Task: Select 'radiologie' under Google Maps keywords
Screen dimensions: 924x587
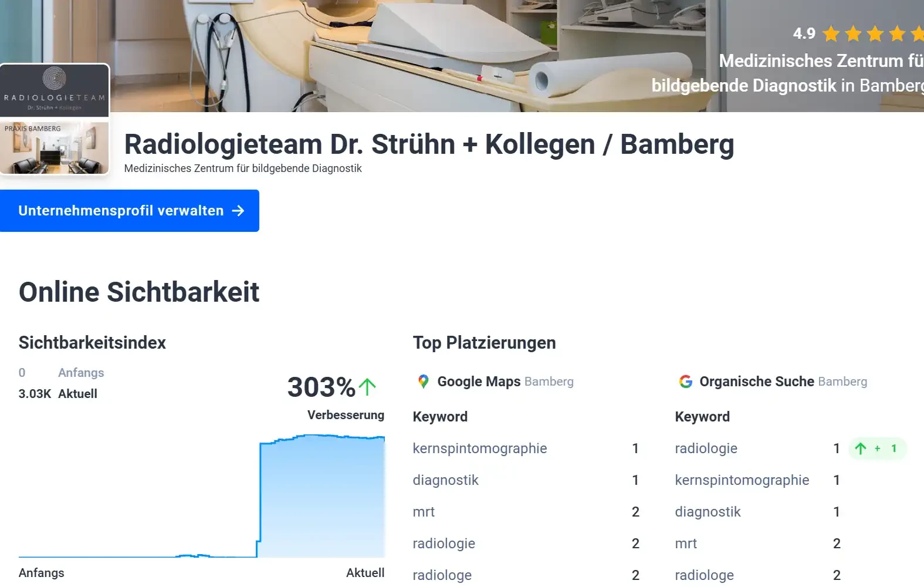Action: [x=444, y=544]
